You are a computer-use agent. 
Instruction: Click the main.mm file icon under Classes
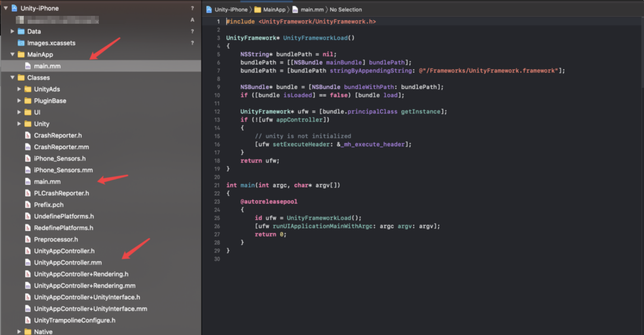pos(28,181)
